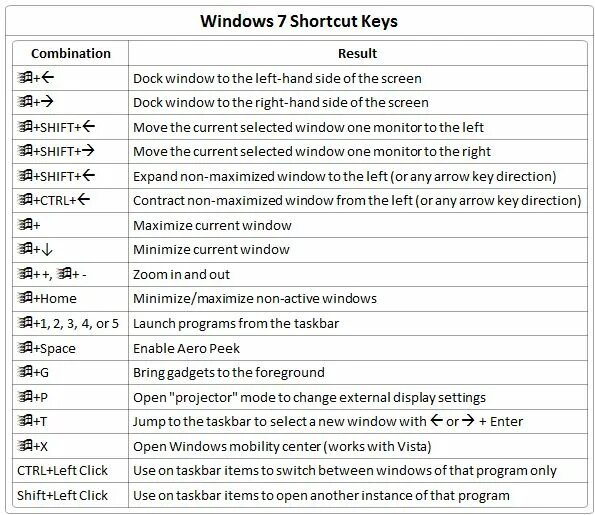595x515 pixels.
Task: Click the Windows logo icon in the +P row
Action: pyautogui.click(x=25, y=396)
